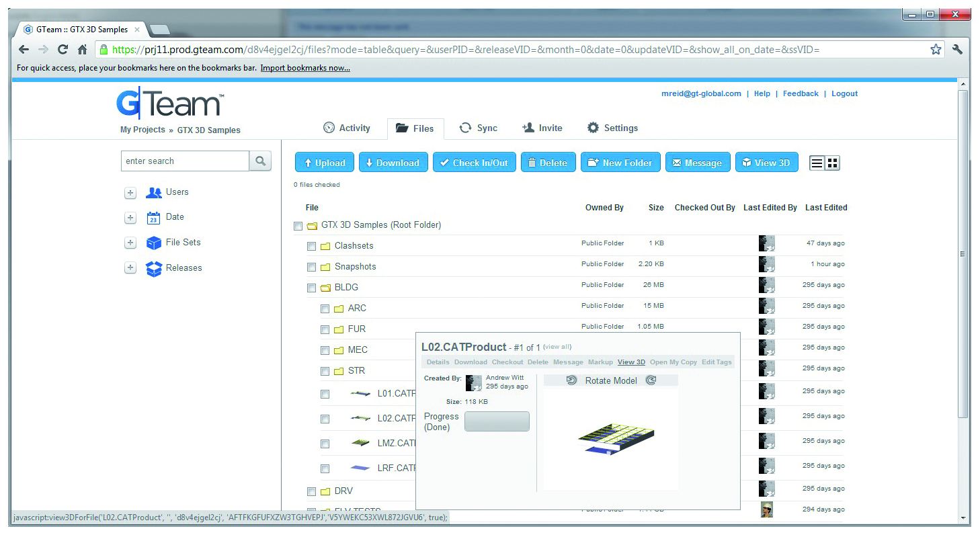
Task: Go back with the browser back arrow
Action: tap(24, 49)
